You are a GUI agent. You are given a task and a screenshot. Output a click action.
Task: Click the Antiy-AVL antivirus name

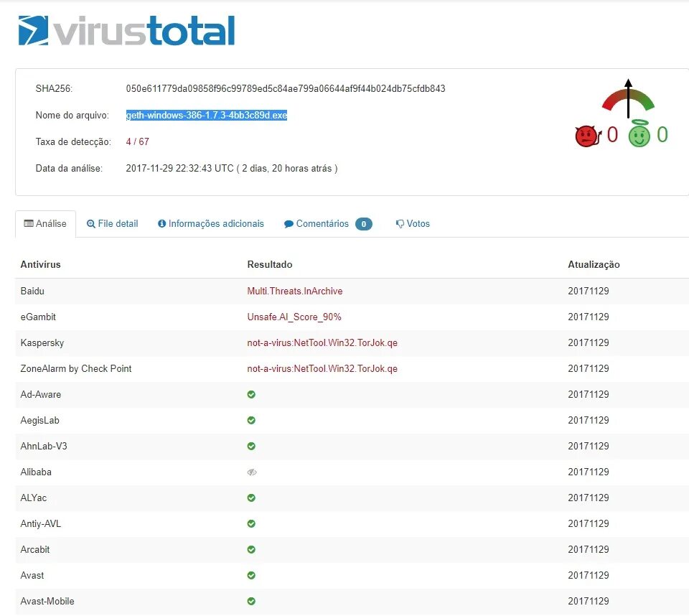click(x=40, y=523)
